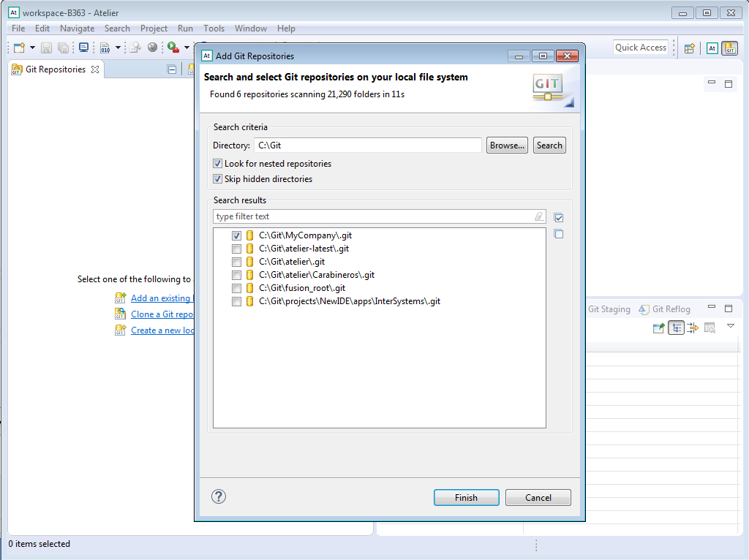Click the blue monitor console icon
The image size is (749, 560).
click(x=83, y=48)
